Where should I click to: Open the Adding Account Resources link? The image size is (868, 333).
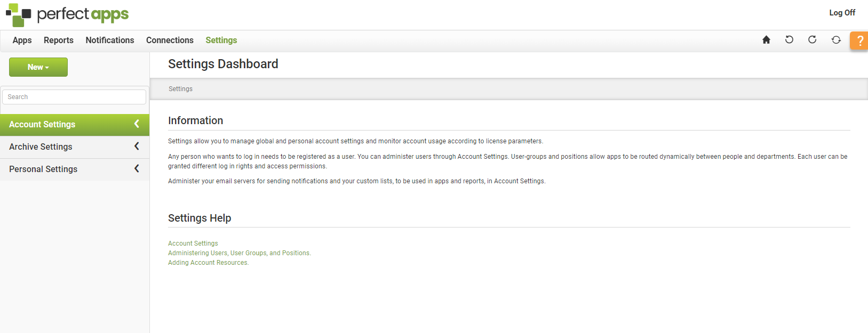click(x=208, y=263)
